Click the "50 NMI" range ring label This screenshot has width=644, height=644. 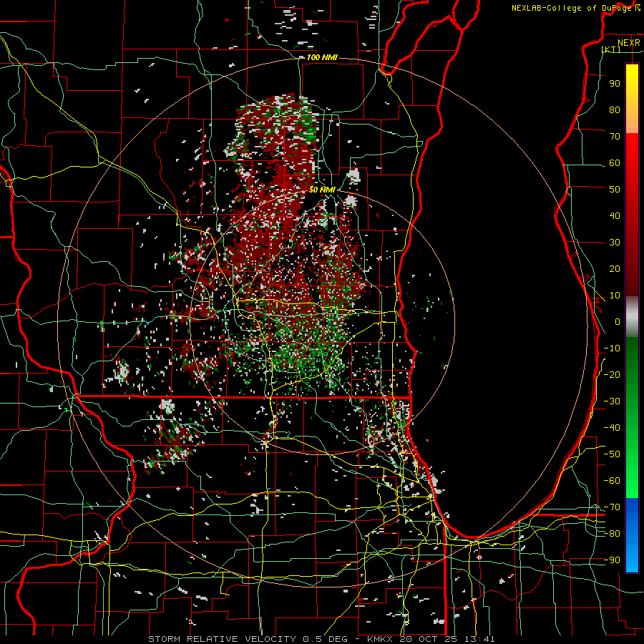[322, 190]
